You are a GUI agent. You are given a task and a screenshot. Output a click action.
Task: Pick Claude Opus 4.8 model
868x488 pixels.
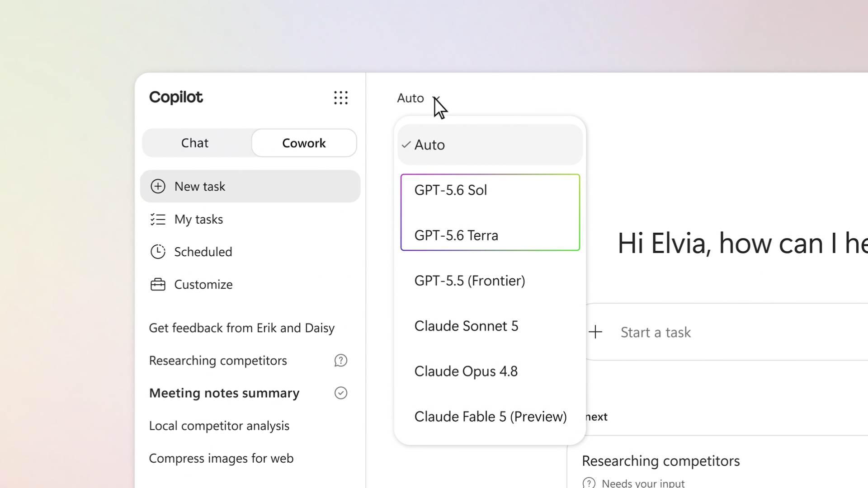click(490, 371)
